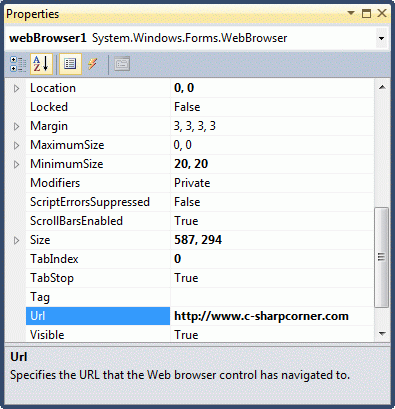Open the Property Pages icon

122,64
